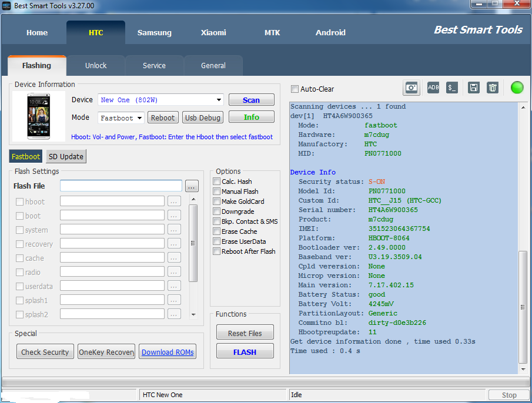This screenshot has width=532, height=403.
Task: Click the Reboot button
Action: click(x=162, y=117)
